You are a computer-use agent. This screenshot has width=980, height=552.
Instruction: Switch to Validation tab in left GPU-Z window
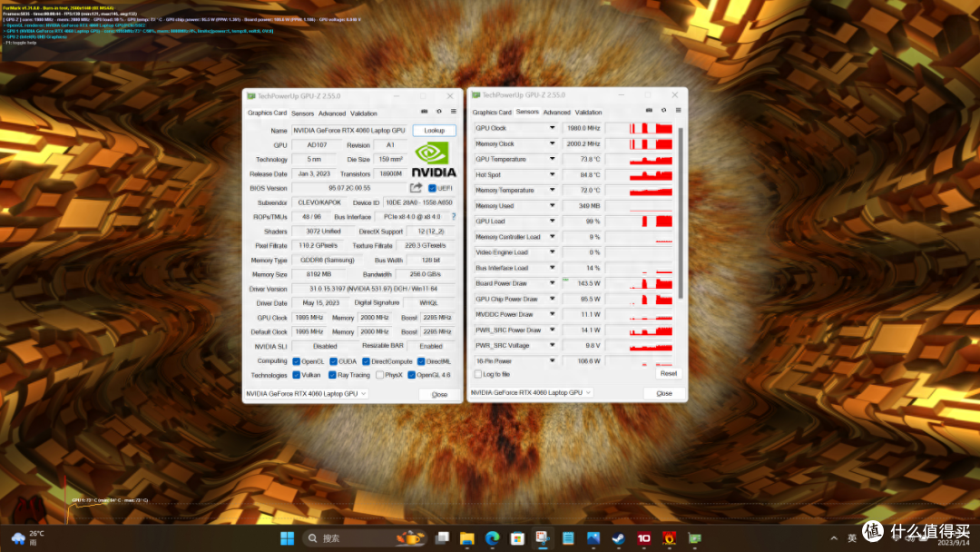click(363, 113)
